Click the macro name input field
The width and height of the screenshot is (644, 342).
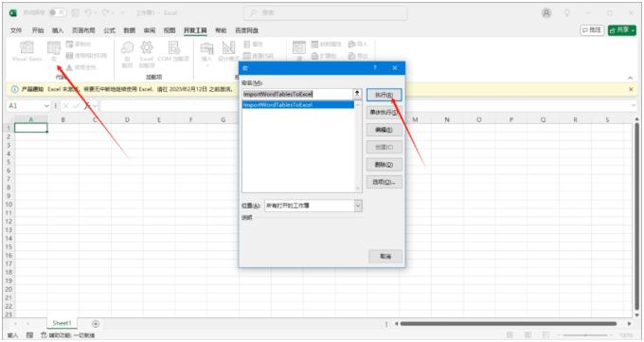(x=297, y=94)
